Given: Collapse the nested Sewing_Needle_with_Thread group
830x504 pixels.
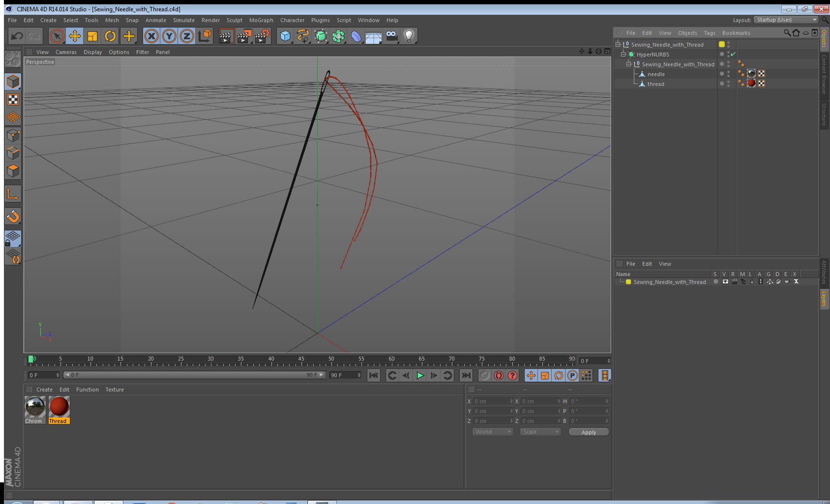Looking at the screenshot, I should 628,64.
